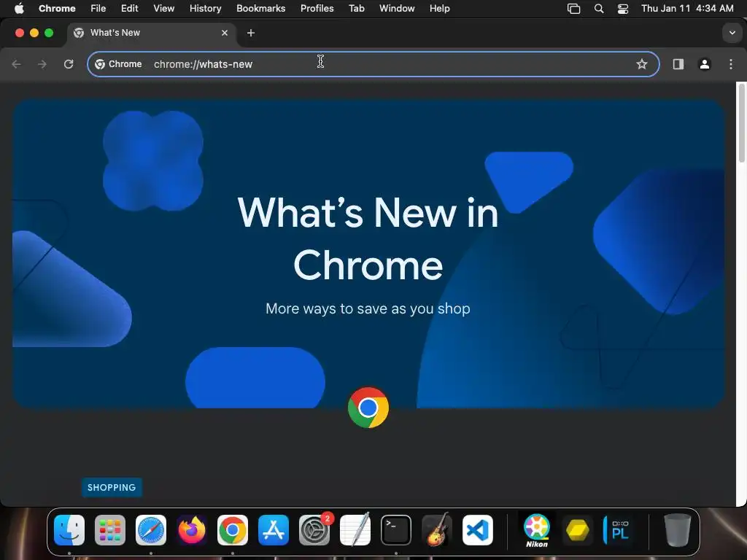Image resolution: width=747 pixels, height=560 pixels.
Task: Open Stage Manager icon in menu bar
Action: point(573,9)
